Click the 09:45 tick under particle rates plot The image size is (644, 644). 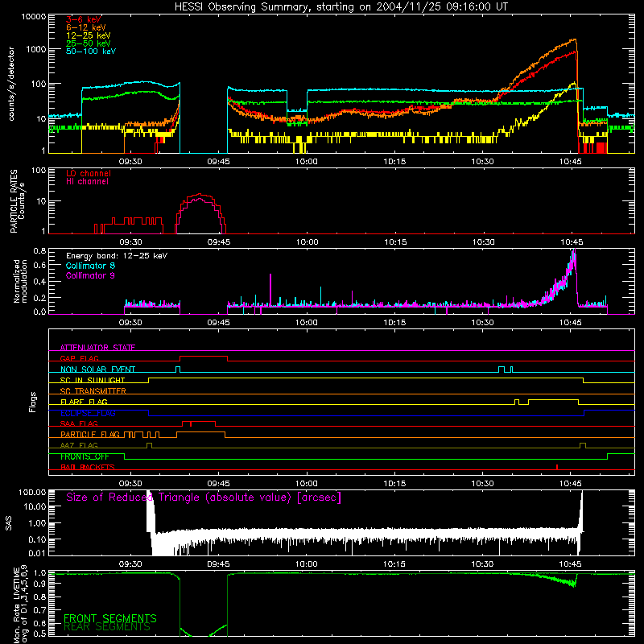(219, 242)
